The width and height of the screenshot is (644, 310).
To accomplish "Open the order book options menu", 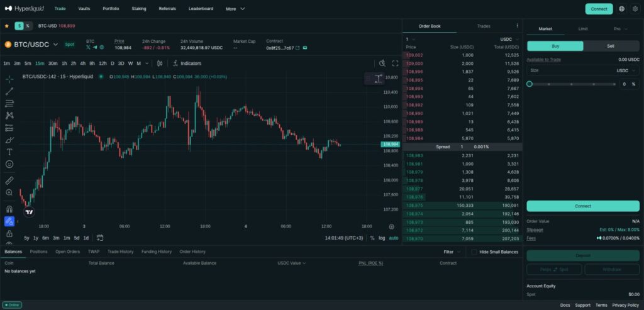I will pos(517,25).
